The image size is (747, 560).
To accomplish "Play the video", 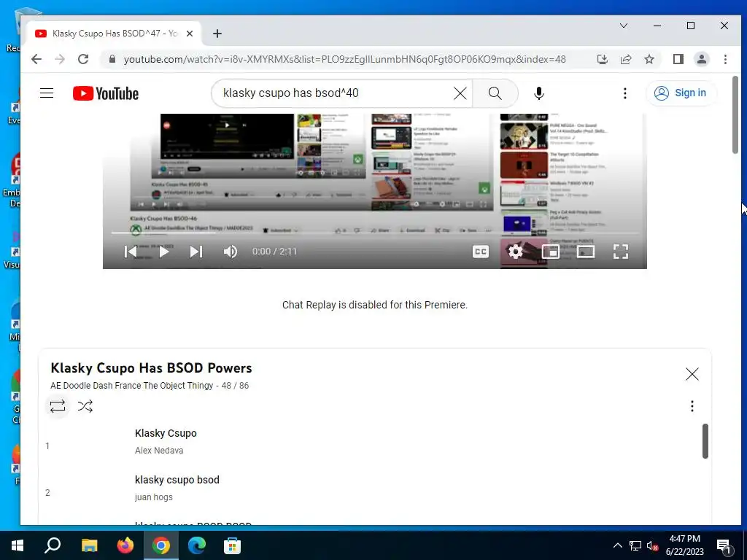I will (163, 252).
